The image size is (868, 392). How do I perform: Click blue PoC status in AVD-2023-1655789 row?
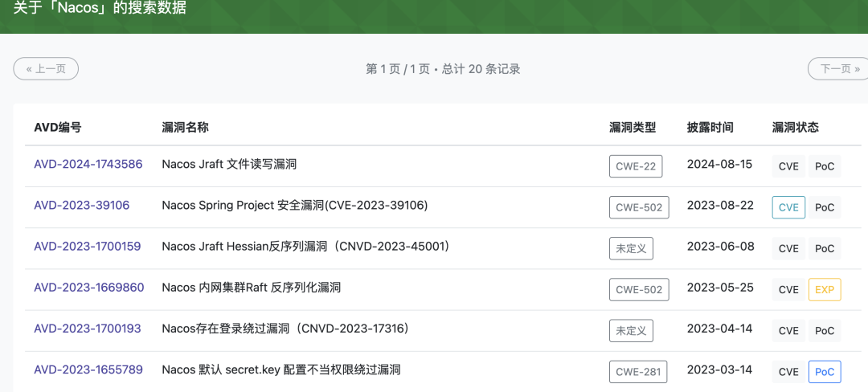click(x=825, y=372)
